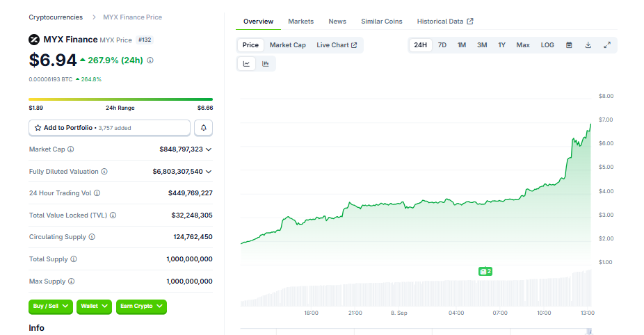Open the Similar Coins tab
Image resolution: width=644 pixels, height=335 pixels.
(x=382, y=22)
